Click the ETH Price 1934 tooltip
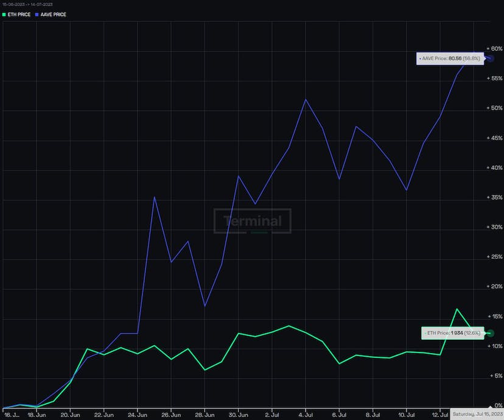 point(452,333)
